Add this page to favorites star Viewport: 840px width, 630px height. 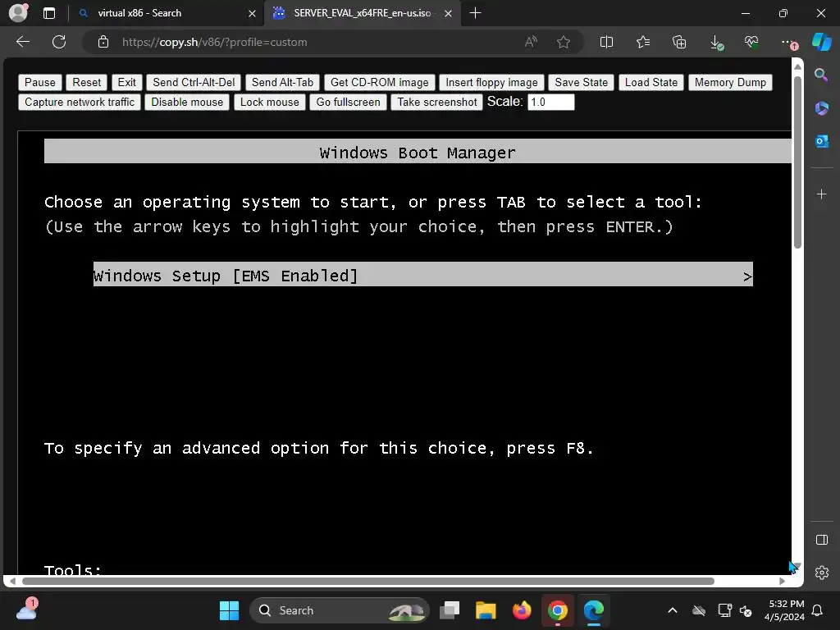tap(563, 42)
